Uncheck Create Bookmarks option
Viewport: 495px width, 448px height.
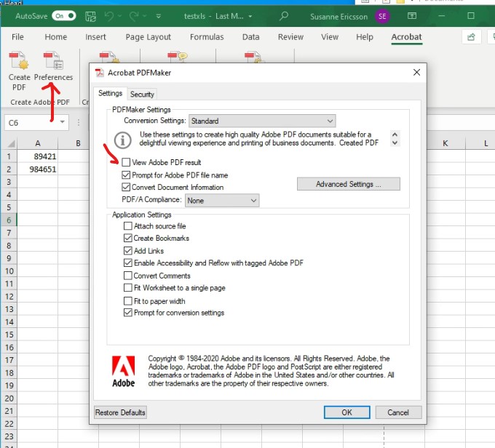click(x=128, y=239)
